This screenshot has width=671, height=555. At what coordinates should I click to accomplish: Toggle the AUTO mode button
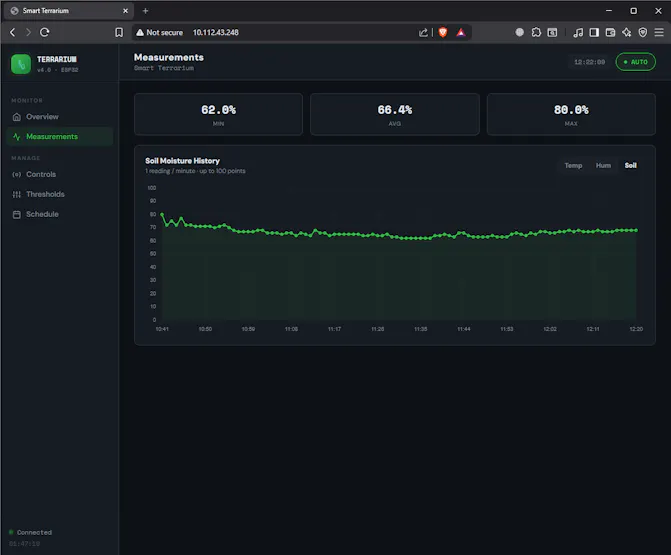pyautogui.click(x=635, y=62)
